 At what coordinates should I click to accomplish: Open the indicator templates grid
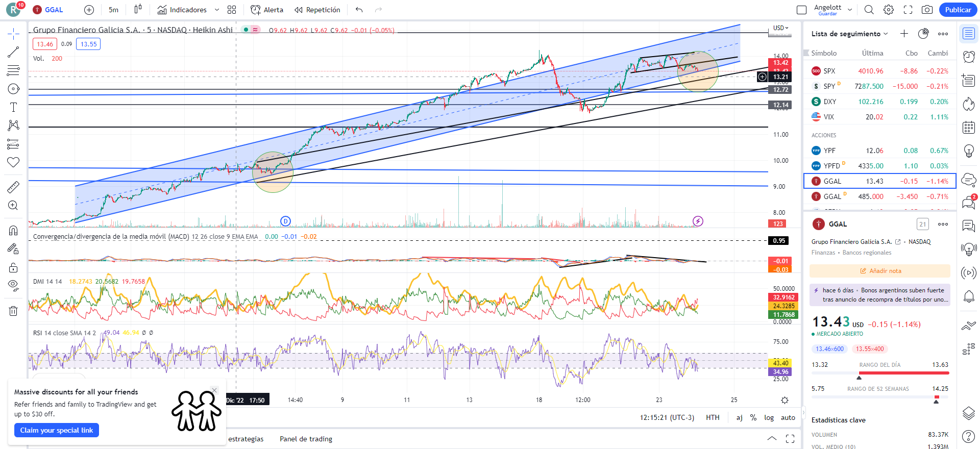coord(232,10)
